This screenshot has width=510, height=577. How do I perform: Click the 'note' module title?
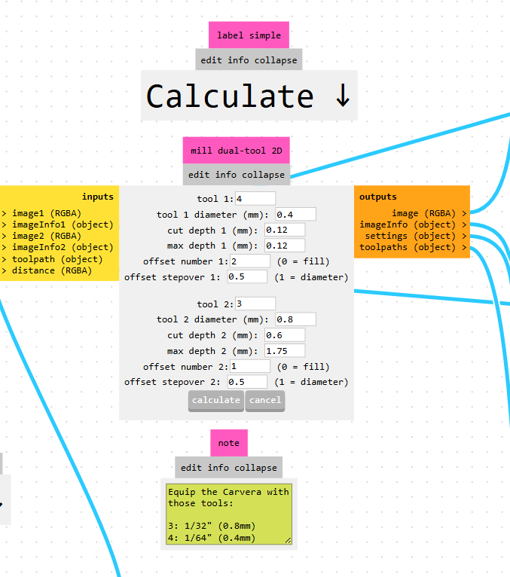(x=229, y=443)
